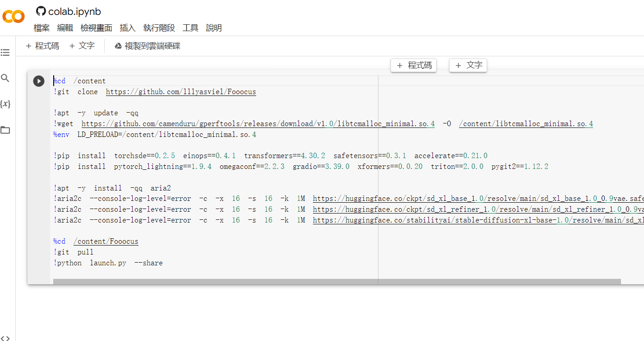Open the files folder sidebar icon

(5, 130)
